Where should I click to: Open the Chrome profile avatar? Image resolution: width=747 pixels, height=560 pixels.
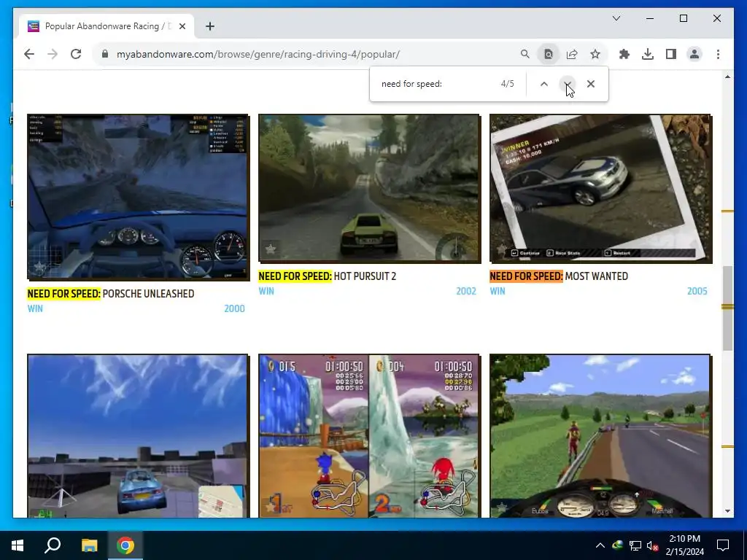click(694, 54)
